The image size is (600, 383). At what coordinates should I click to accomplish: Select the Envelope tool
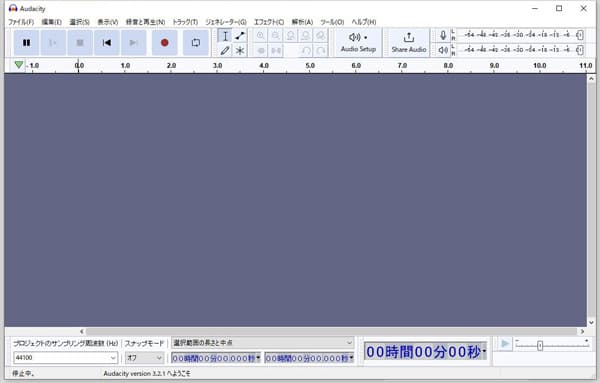240,36
